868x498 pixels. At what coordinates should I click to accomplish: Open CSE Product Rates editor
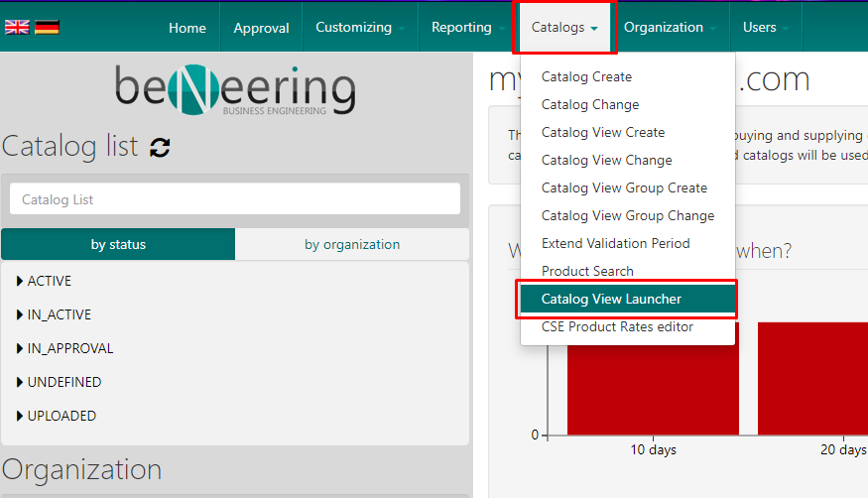(x=617, y=326)
